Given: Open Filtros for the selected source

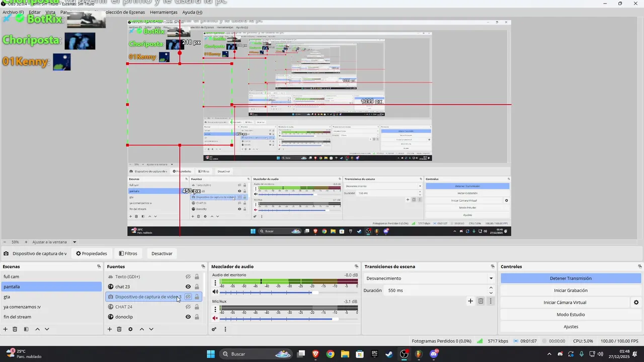Looking at the screenshot, I should (128, 253).
